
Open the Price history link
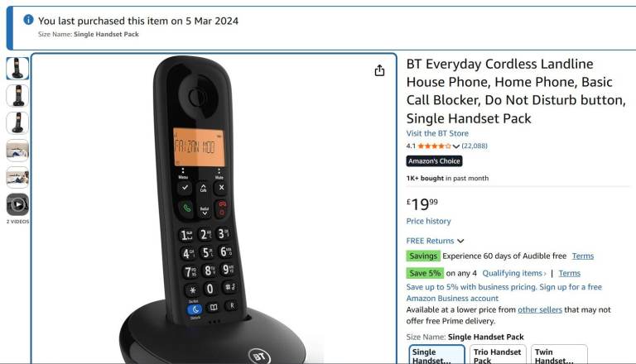428,222
